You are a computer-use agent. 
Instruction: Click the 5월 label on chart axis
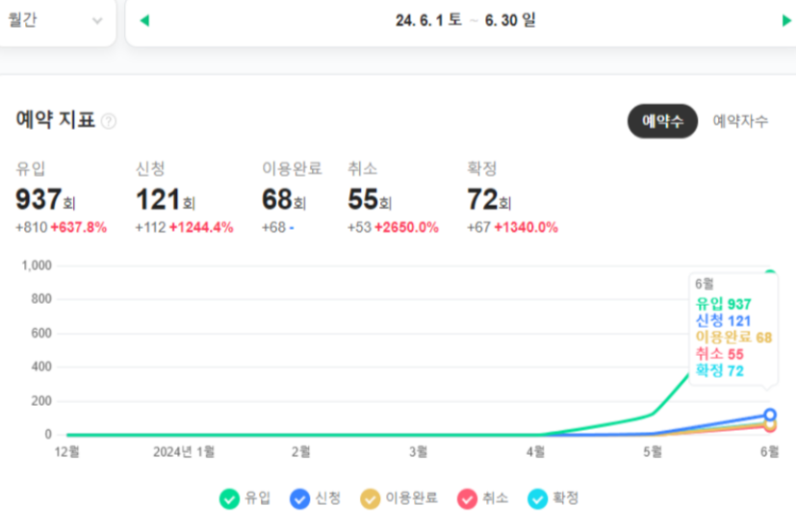pos(653,451)
